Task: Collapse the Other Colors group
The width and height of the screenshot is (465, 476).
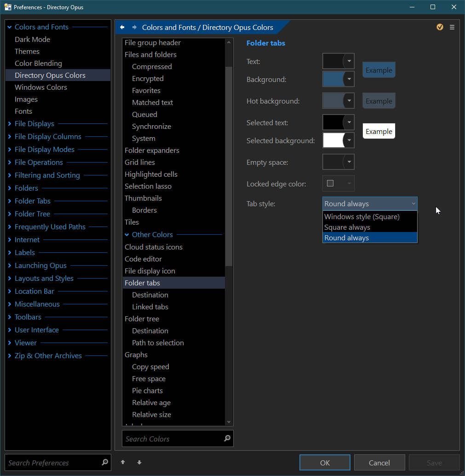Action: (127, 235)
